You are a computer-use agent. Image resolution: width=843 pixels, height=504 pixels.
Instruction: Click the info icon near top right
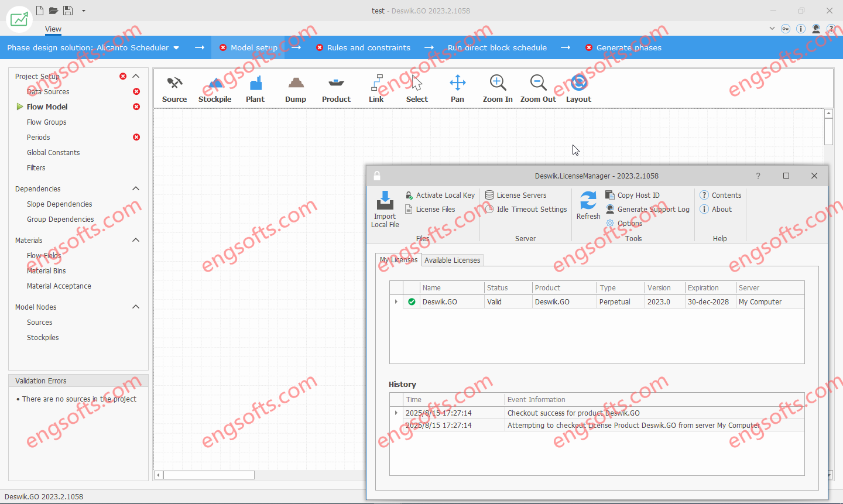coord(801,29)
